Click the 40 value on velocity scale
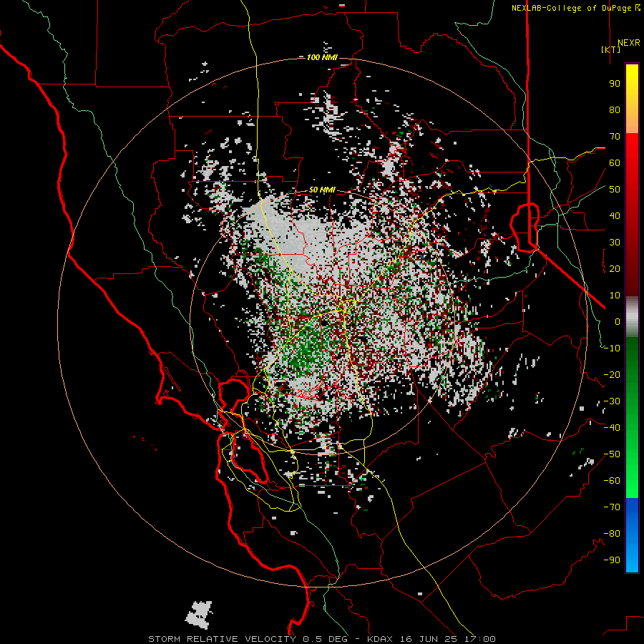Image resolution: width=644 pixels, height=644 pixels. [x=615, y=215]
